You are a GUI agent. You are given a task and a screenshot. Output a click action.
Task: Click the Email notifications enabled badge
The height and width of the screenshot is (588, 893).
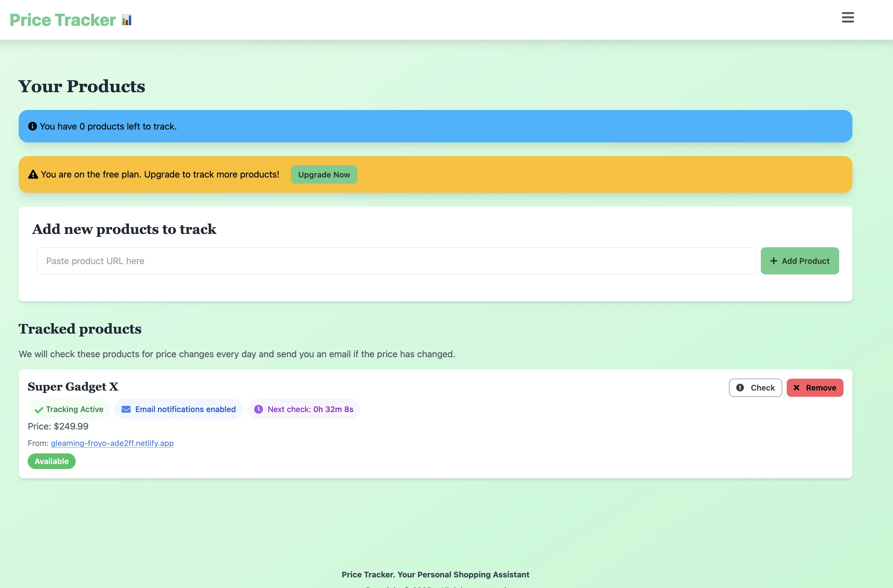(x=179, y=409)
